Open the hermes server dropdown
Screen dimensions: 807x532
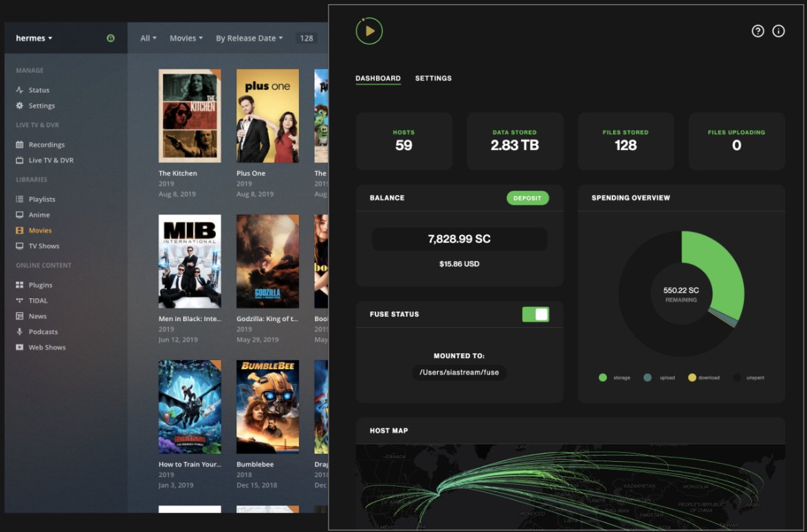click(x=34, y=38)
